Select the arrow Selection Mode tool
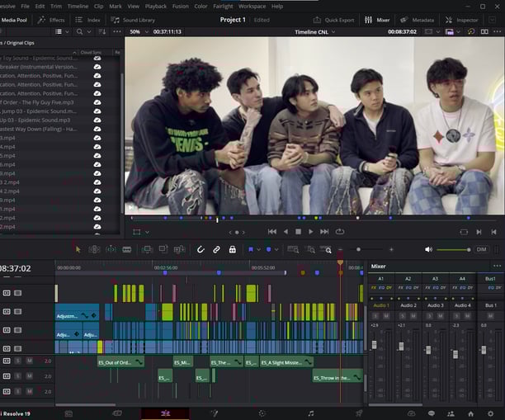This screenshot has width=505, height=420. tap(78, 250)
